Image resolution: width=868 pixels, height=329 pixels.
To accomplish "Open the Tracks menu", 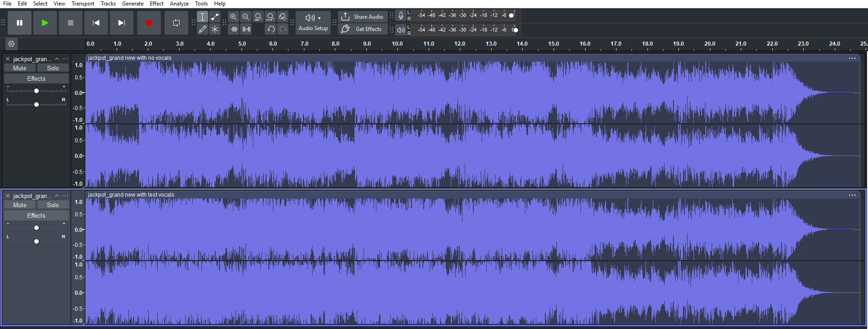I will click(108, 4).
